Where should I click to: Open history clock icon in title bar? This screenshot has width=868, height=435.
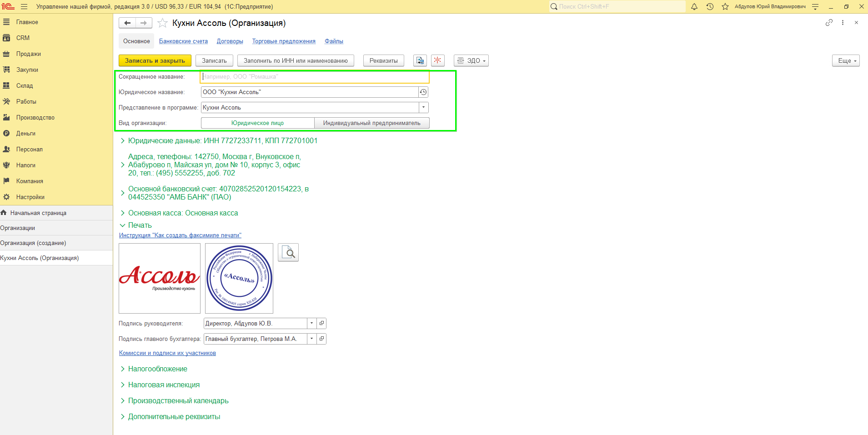pos(710,7)
